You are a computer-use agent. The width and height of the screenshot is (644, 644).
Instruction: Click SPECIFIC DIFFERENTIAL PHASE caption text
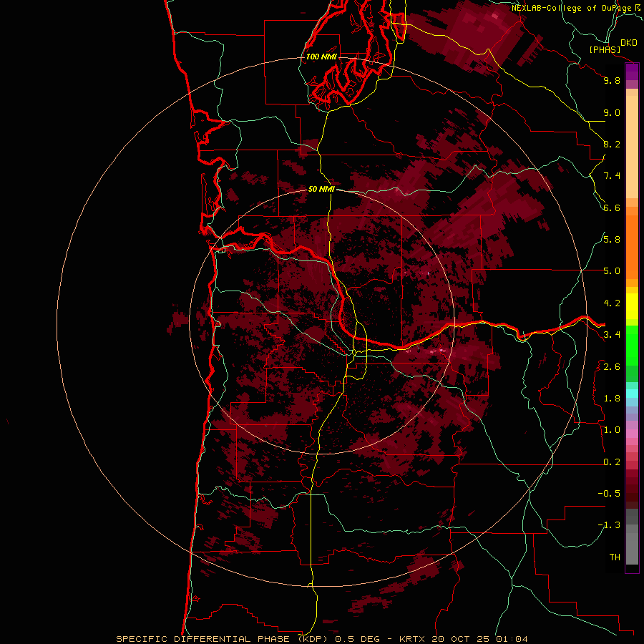pyautogui.click(x=204, y=639)
